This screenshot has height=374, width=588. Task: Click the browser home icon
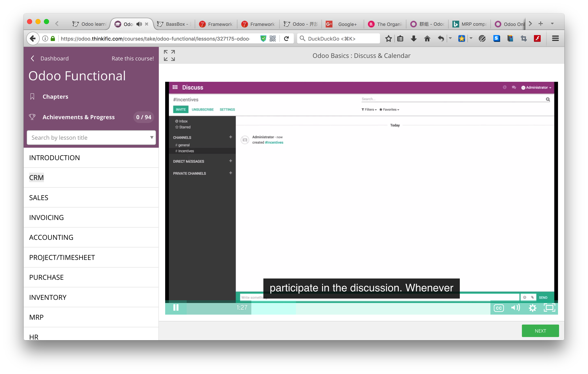(x=427, y=39)
